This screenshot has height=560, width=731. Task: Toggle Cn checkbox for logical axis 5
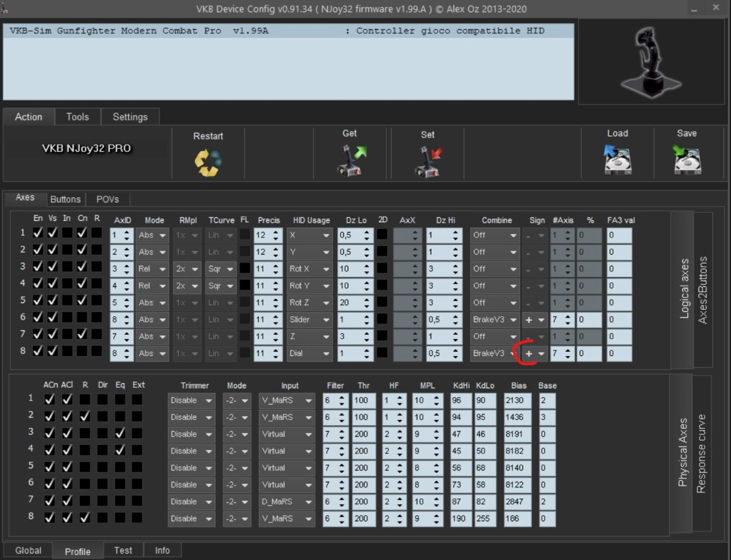point(82,301)
